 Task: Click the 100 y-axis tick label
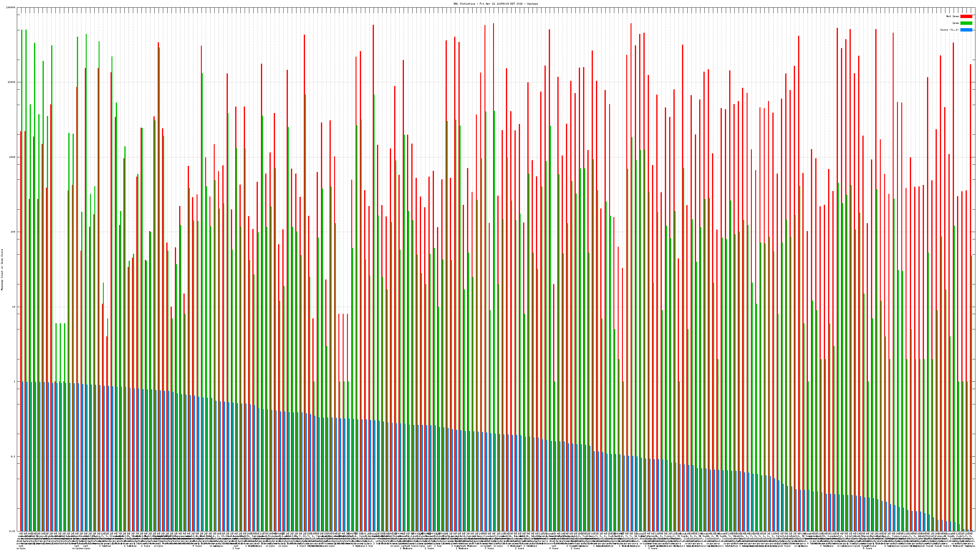[x=13, y=232]
